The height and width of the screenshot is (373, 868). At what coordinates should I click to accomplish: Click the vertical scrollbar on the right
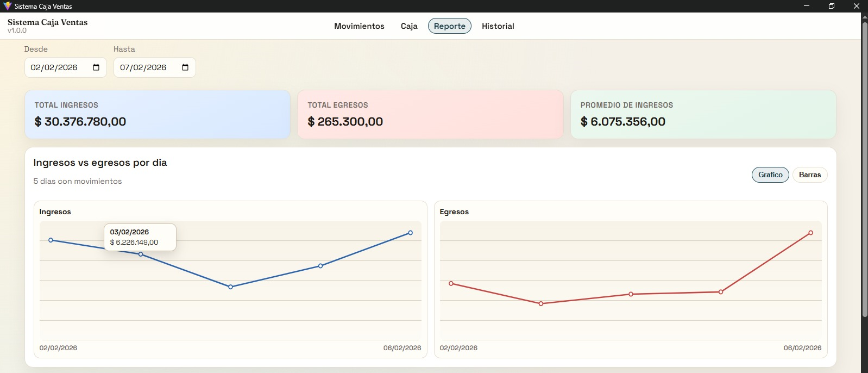click(864, 169)
